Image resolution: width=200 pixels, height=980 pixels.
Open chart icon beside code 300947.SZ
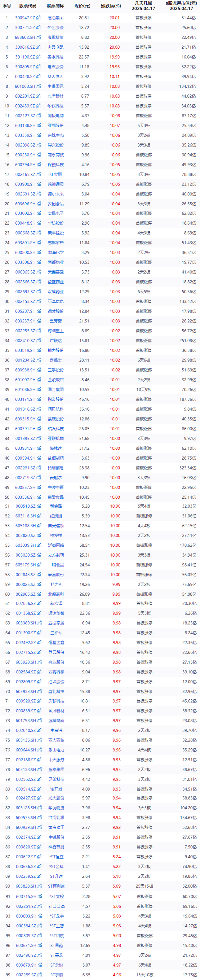38,18
